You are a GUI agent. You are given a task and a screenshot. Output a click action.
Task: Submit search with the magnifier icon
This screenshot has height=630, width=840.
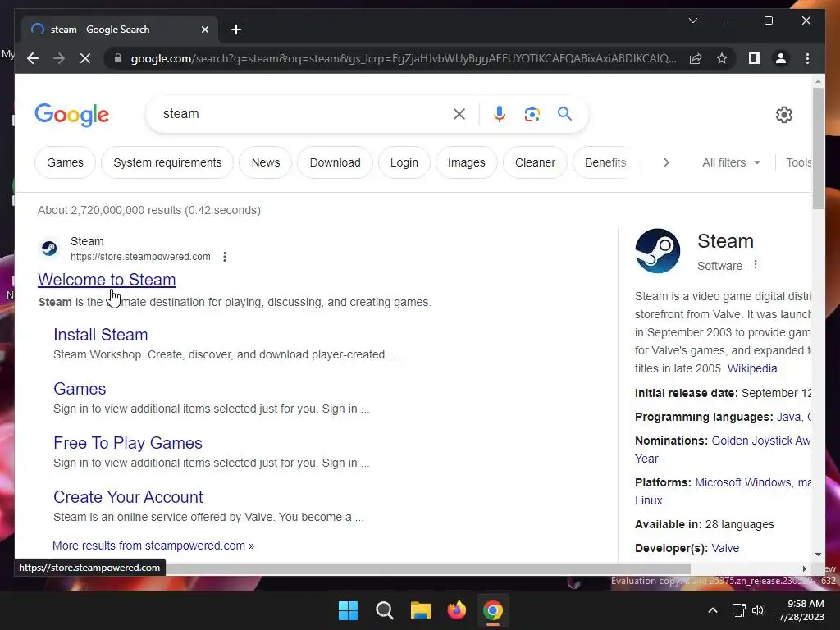(x=564, y=113)
